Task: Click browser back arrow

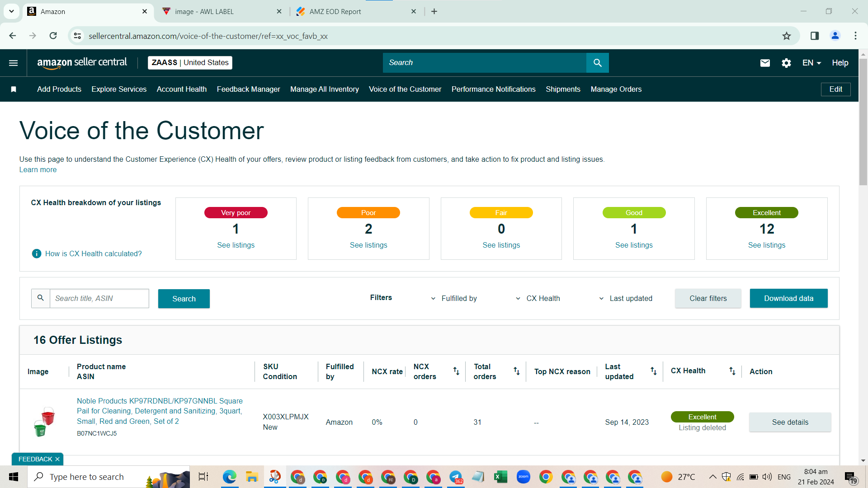Action: pyautogui.click(x=13, y=36)
